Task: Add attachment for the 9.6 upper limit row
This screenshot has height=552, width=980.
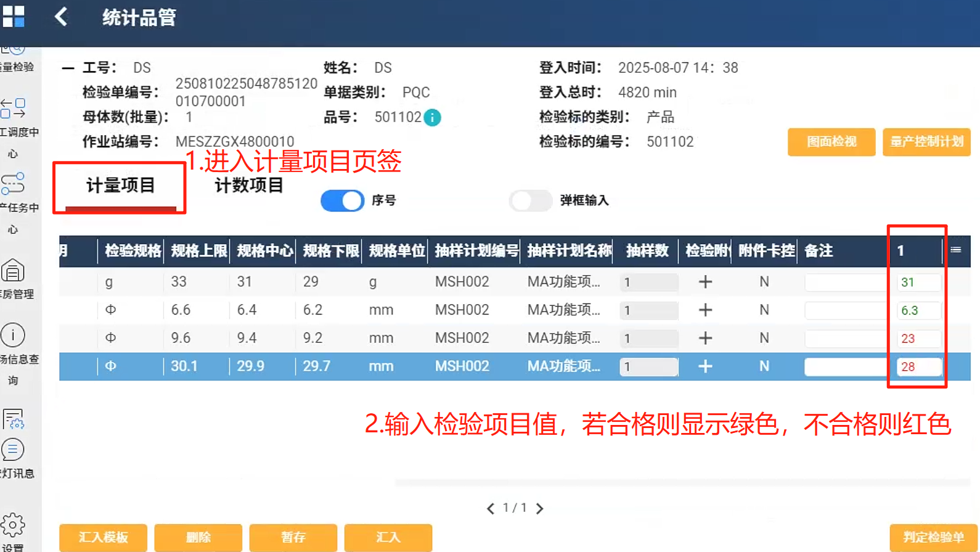Action: point(705,338)
